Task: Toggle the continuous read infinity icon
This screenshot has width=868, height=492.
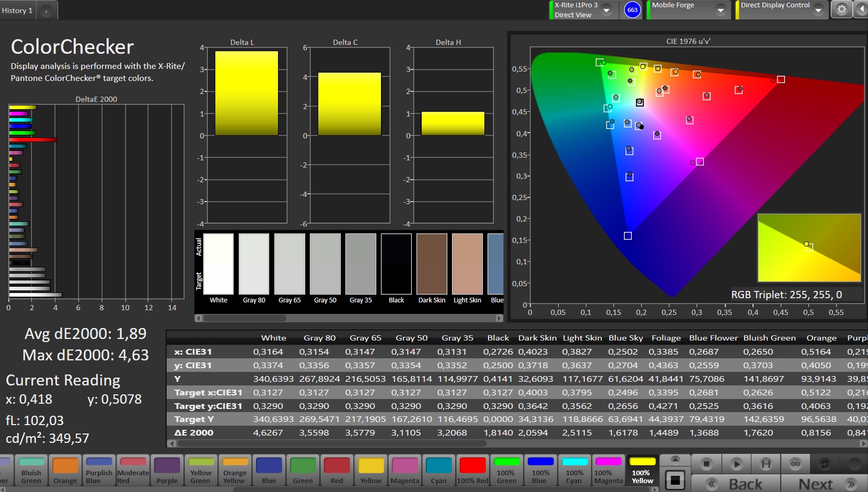Action: 795,464
